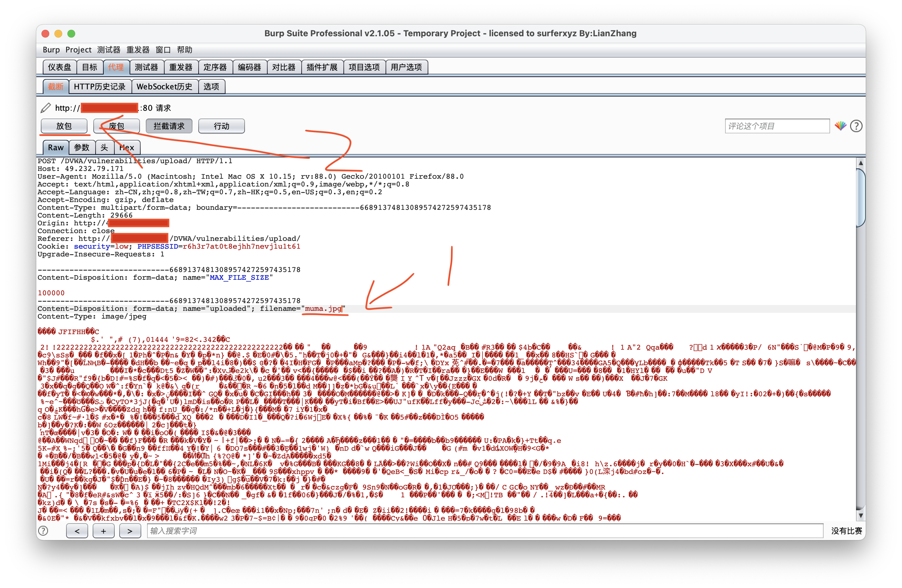Open the 行动 action menu button
Image resolution: width=902 pixels, height=588 pixels.
(222, 126)
